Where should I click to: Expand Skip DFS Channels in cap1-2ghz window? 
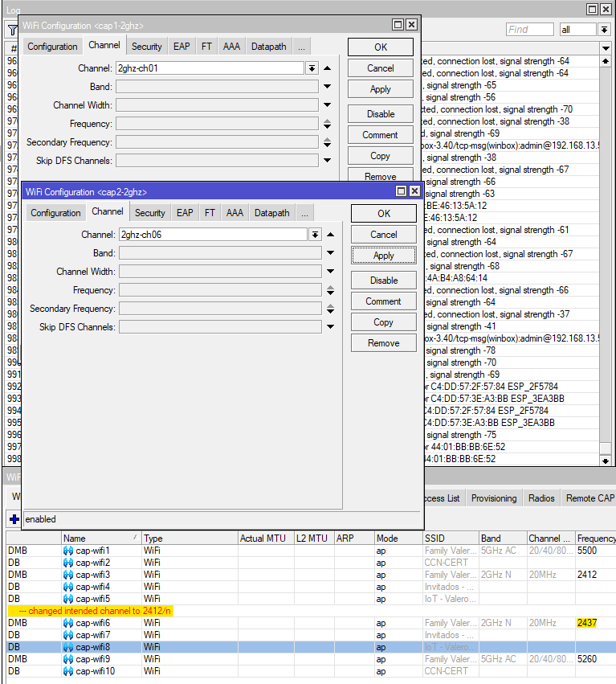click(328, 161)
